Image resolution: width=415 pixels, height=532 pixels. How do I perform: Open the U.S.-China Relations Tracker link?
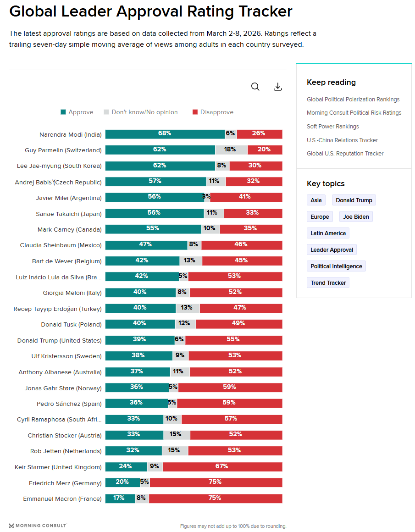[x=343, y=140]
